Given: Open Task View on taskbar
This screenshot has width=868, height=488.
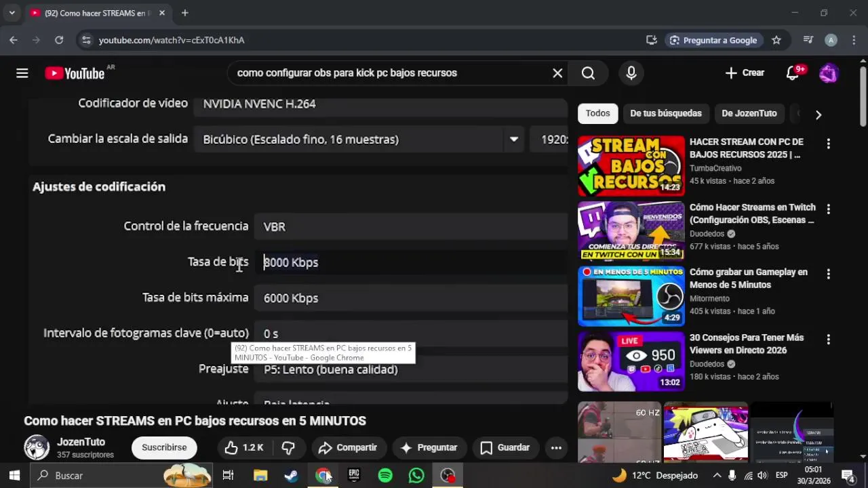Looking at the screenshot, I should click(x=228, y=475).
